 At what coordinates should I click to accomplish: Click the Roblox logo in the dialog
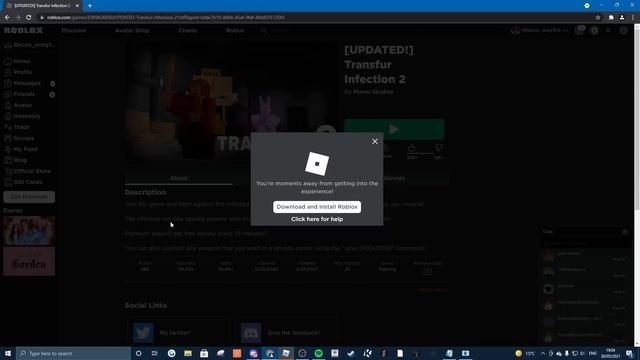[x=317, y=164]
